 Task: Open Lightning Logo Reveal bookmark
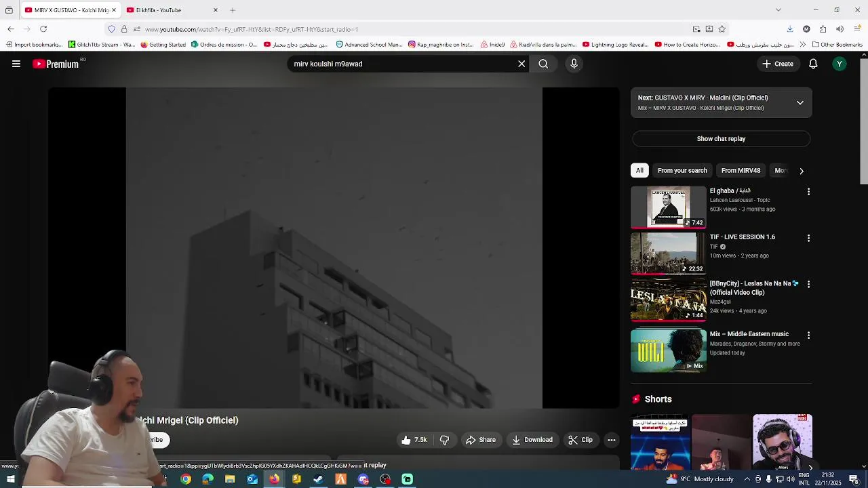615,45
